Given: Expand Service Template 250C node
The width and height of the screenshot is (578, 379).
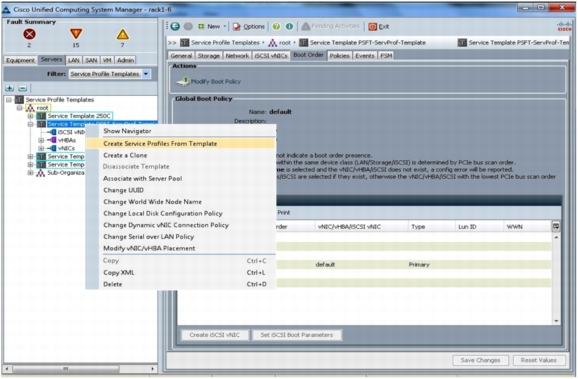Looking at the screenshot, I should [30, 116].
